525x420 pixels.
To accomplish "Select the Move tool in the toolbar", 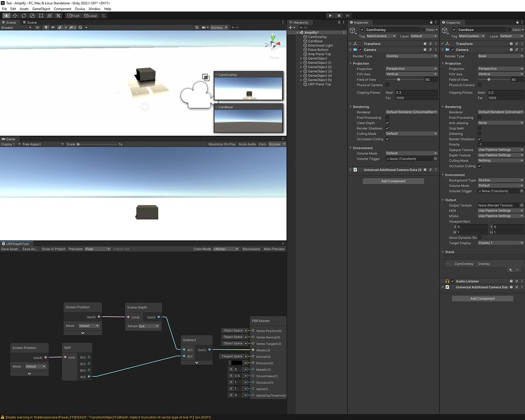I will click(x=14, y=16).
